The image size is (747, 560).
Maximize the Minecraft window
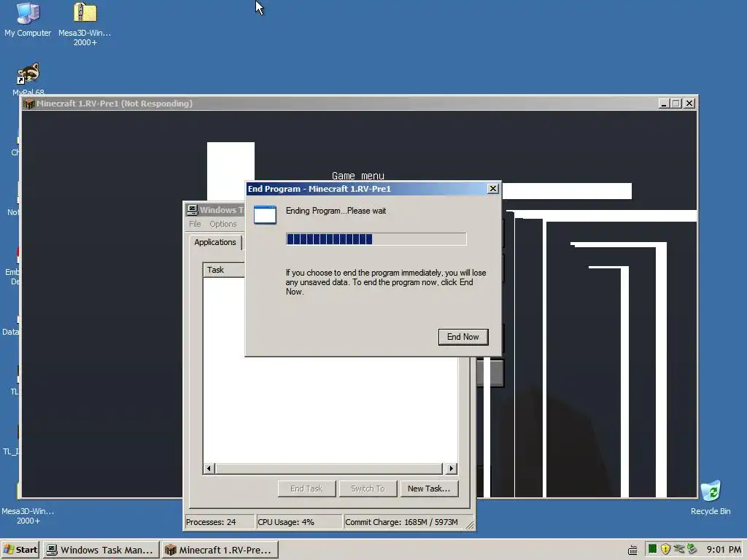[676, 104]
